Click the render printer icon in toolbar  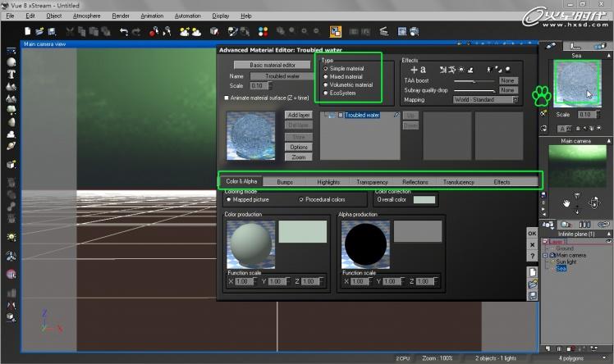click(x=415, y=31)
